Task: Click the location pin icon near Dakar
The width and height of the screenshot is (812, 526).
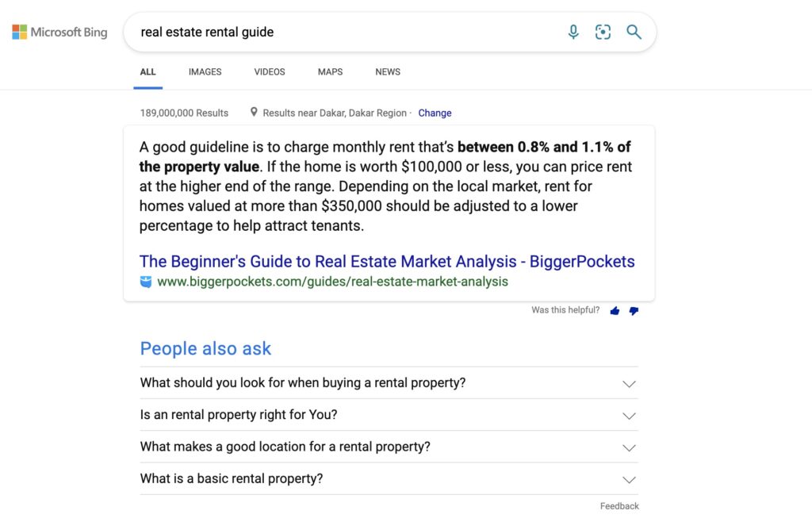Action: [x=254, y=112]
